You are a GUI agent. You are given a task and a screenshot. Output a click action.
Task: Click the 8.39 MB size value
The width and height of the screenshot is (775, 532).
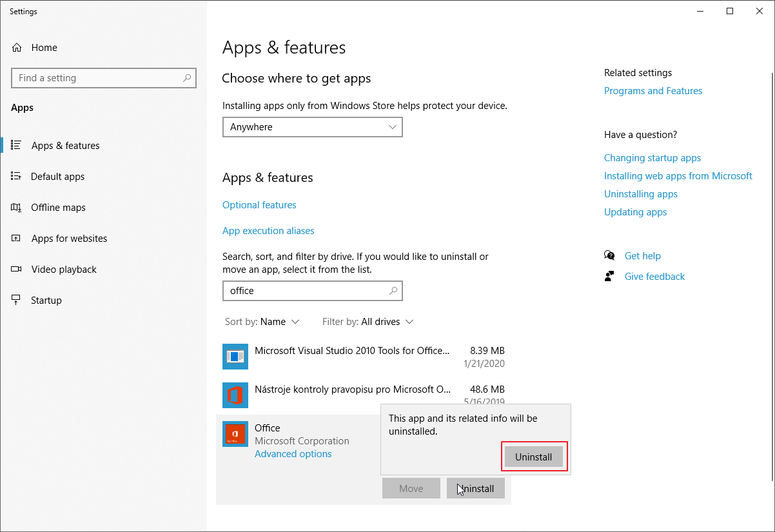click(487, 351)
